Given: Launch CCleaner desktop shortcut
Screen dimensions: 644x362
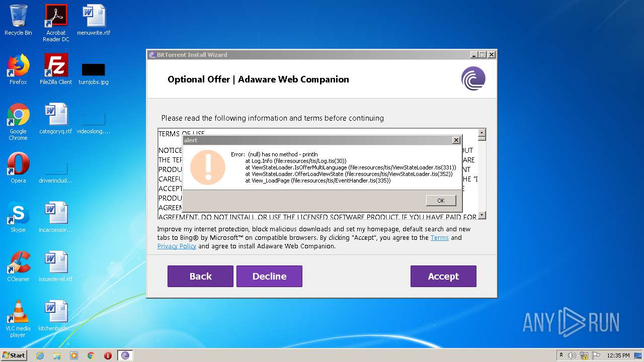Looking at the screenshot, I should pos(18,266).
